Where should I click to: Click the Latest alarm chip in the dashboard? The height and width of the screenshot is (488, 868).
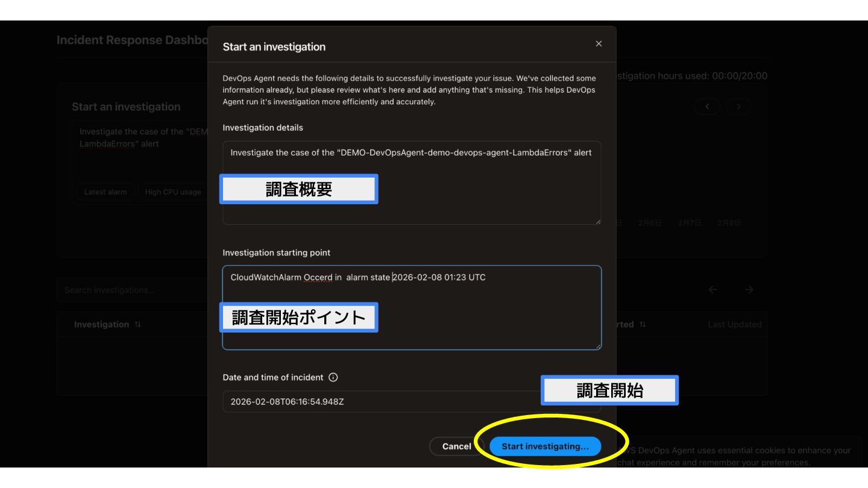(105, 192)
